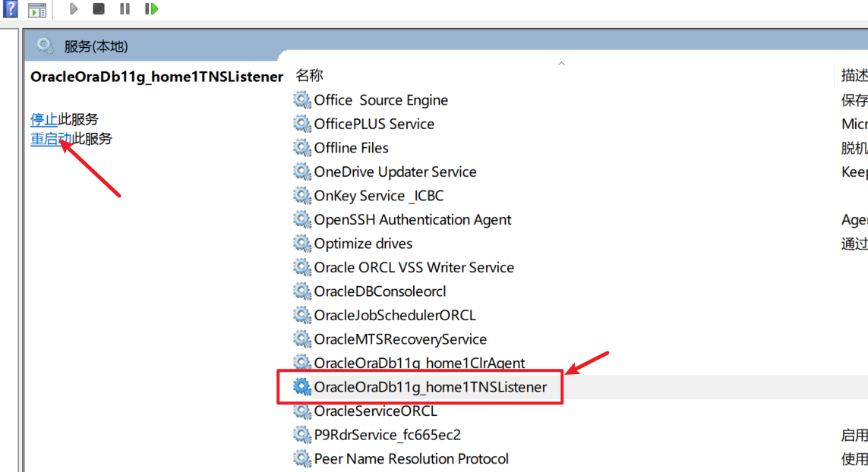Select the Peer Name Resolution Protocol service

point(412,458)
